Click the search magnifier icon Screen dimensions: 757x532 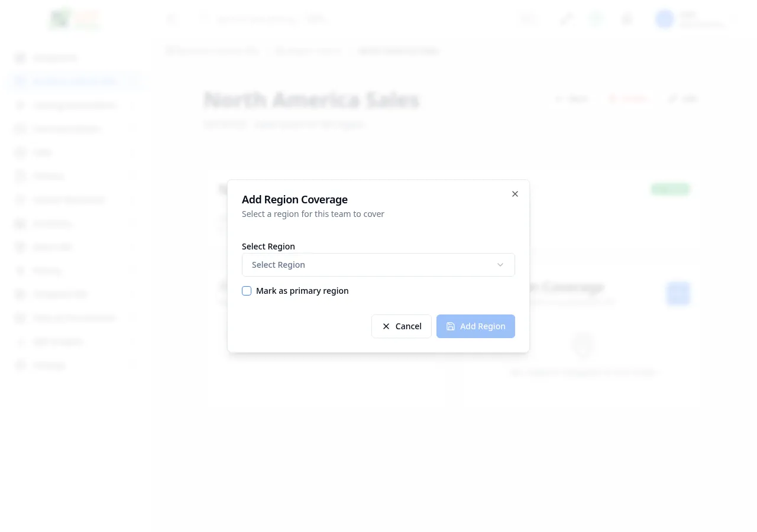coord(204,19)
